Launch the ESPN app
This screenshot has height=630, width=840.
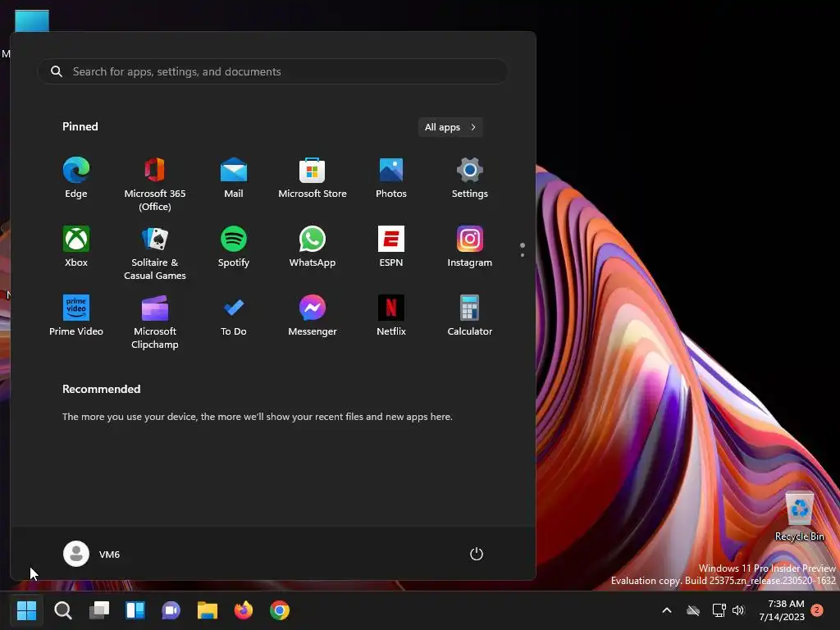[x=391, y=247]
